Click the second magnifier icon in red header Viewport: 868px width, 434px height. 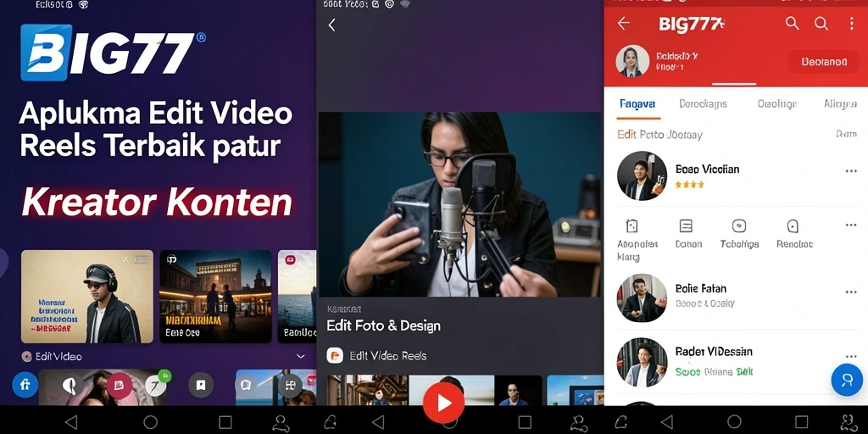tap(821, 23)
